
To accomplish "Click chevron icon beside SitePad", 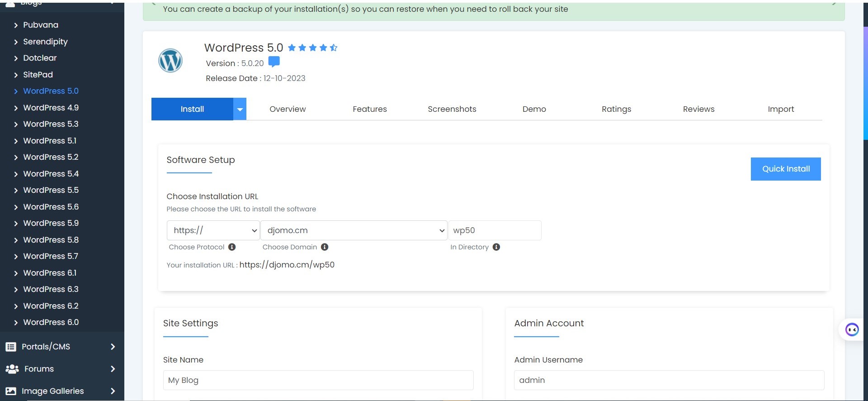I will point(16,75).
